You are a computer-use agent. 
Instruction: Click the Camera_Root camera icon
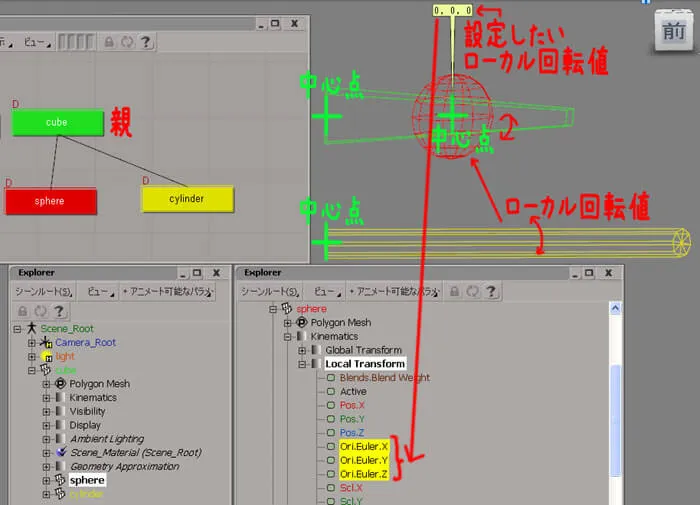coord(46,342)
